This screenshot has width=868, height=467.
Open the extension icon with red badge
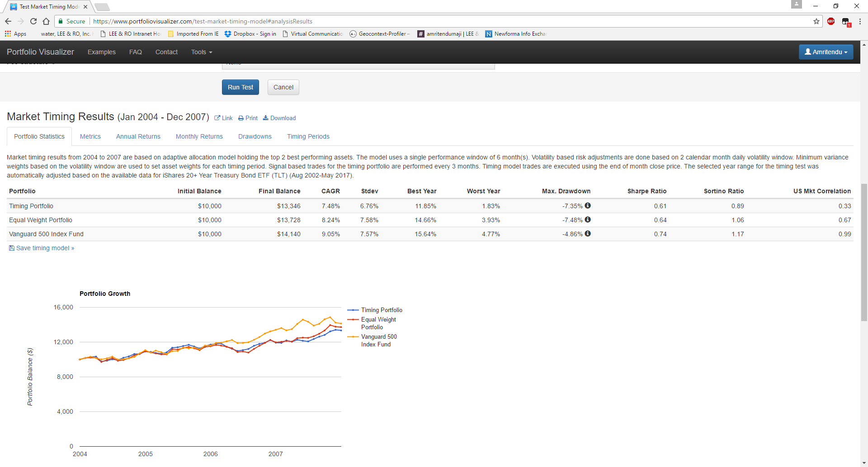(846, 22)
